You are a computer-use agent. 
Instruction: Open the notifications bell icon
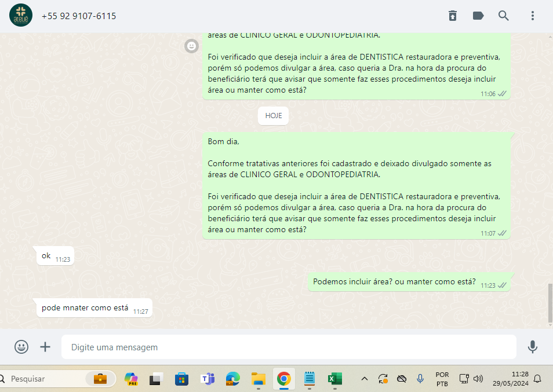pos(537,379)
